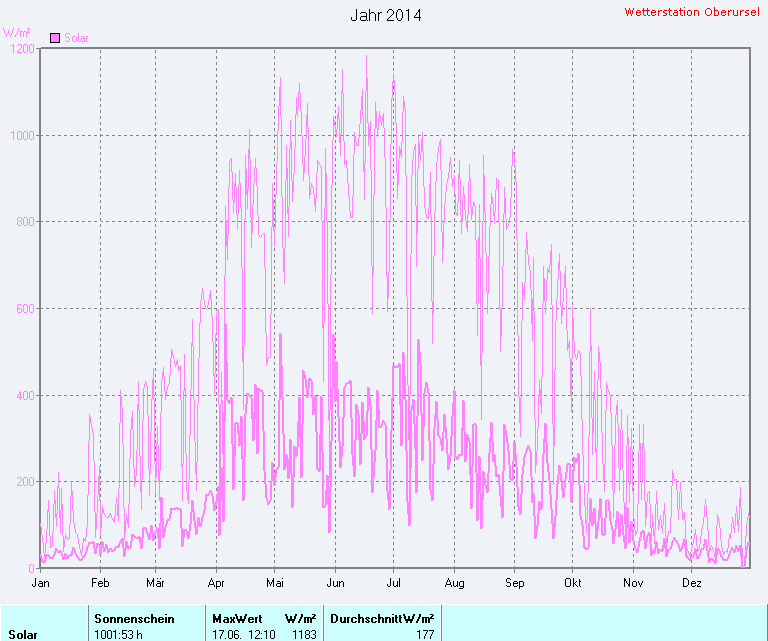Click the 1200 y-axis value

pyautogui.click(x=23, y=48)
